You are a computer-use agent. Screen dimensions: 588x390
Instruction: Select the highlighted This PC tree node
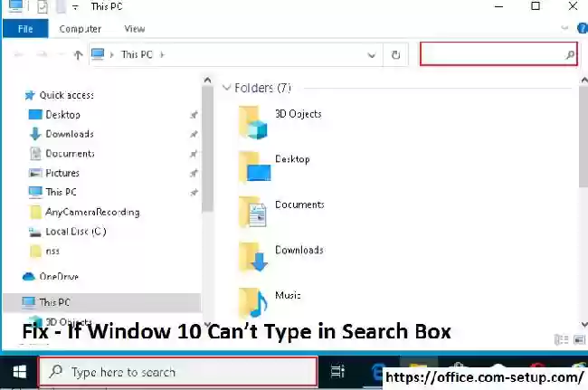(102, 302)
